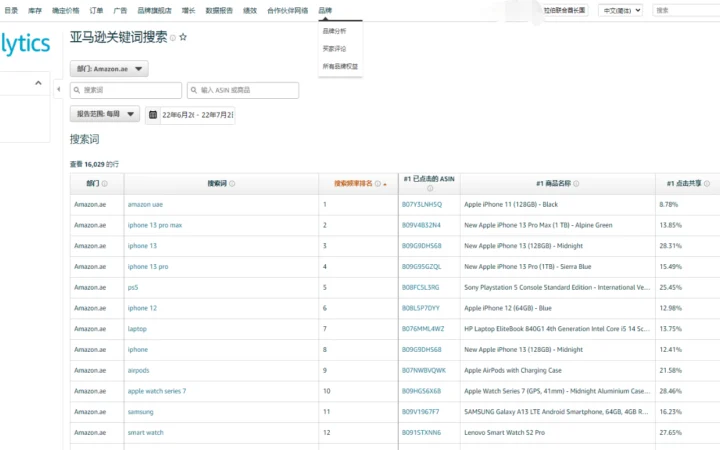Open the 合作伙伴网络 menu

pos(287,10)
